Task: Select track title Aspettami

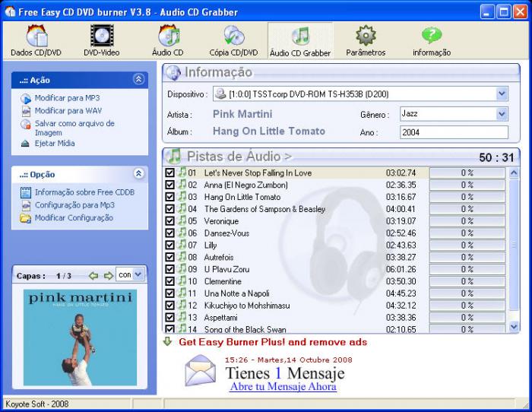Action: pos(220,318)
